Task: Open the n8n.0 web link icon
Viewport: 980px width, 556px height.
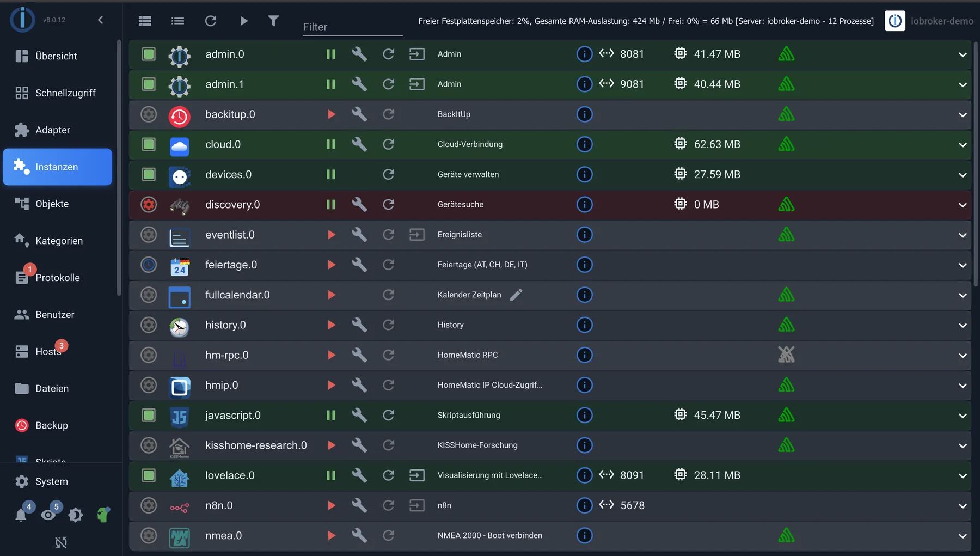Action: pyautogui.click(x=417, y=505)
